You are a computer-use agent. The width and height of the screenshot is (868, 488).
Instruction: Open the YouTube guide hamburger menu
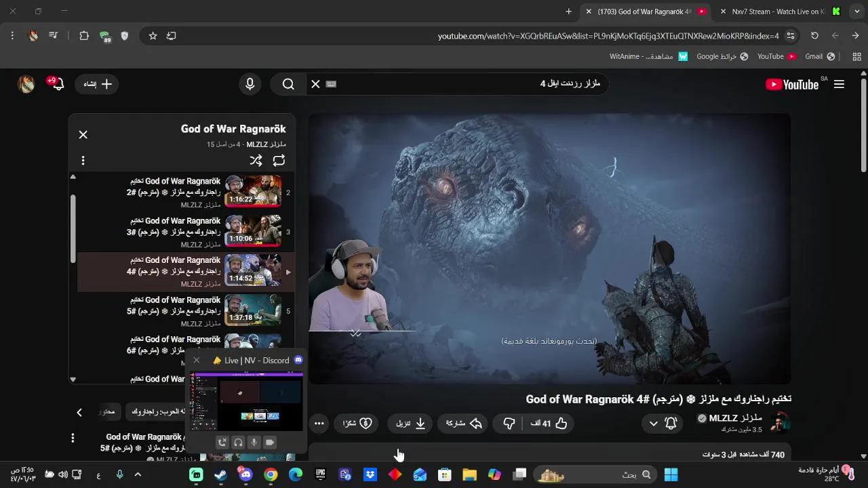839,84
